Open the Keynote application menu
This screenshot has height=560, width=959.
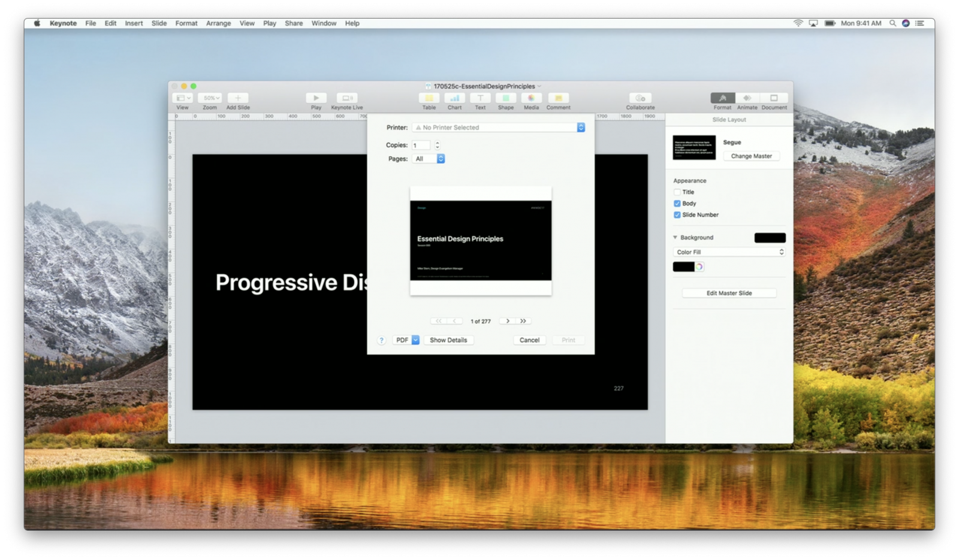coord(63,23)
